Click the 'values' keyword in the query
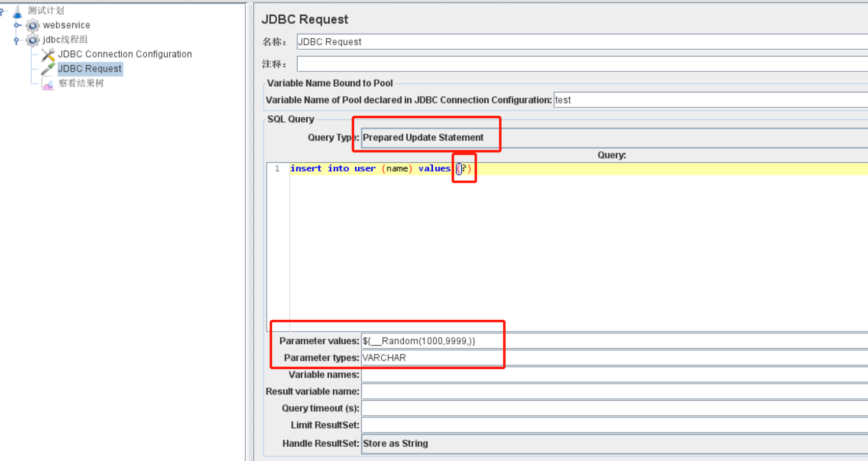The image size is (868, 461). coord(435,169)
